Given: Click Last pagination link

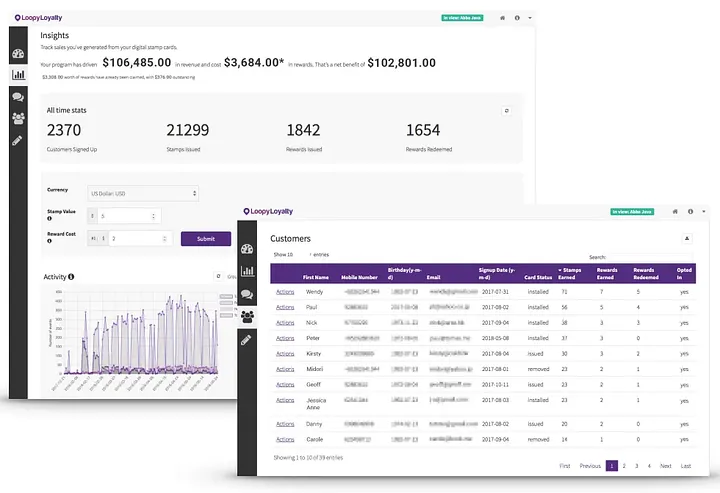Looking at the screenshot, I should pyautogui.click(x=686, y=466).
